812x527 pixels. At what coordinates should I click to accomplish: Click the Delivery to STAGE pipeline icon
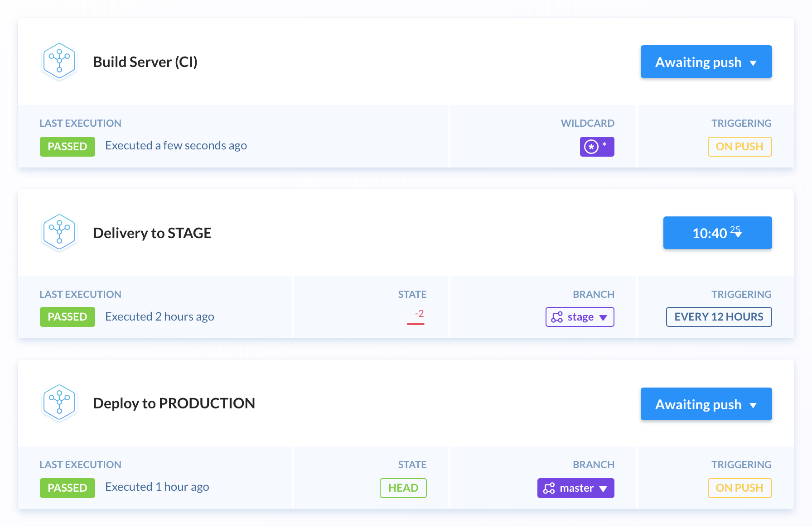[x=59, y=233]
